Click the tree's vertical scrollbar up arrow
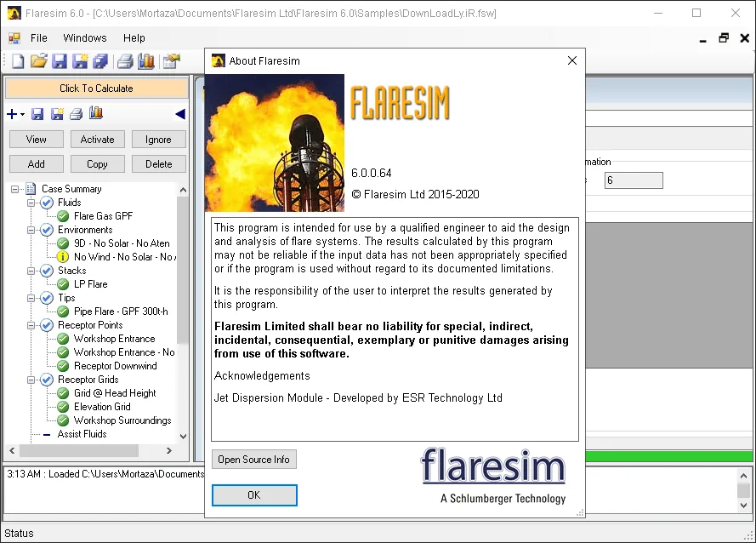The image size is (756, 543). (183, 190)
